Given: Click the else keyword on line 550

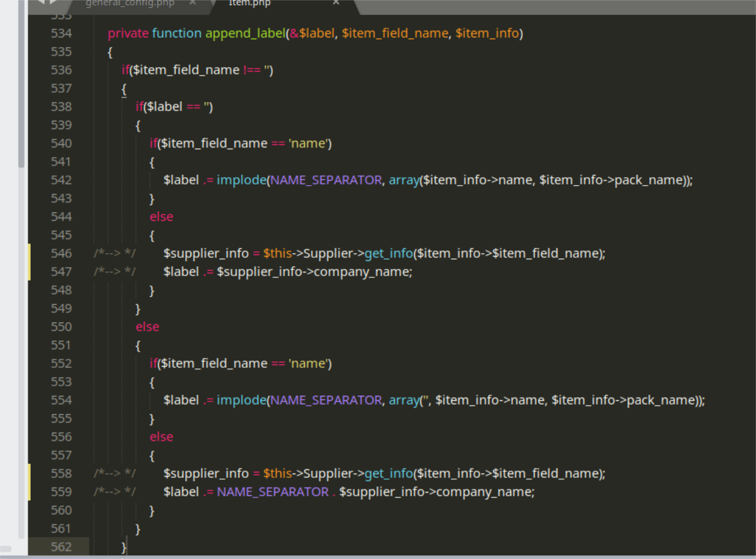Looking at the screenshot, I should click(x=147, y=326).
